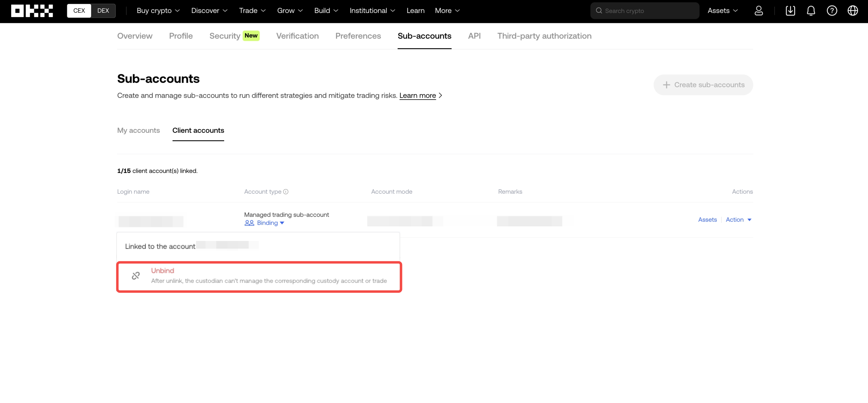Click the download app icon
Screen dimensions: 868x403
[x=790, y=11]
